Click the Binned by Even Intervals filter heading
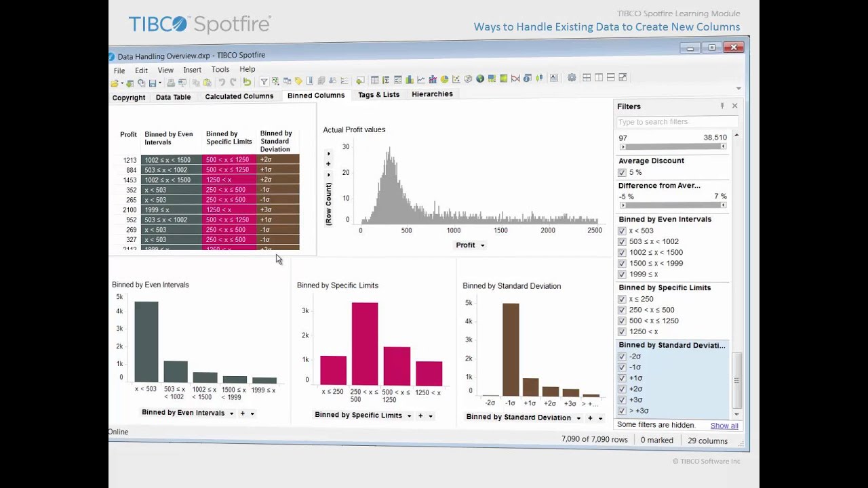The width and height of the screenshot is (868, 488). [x=665, y=220]
